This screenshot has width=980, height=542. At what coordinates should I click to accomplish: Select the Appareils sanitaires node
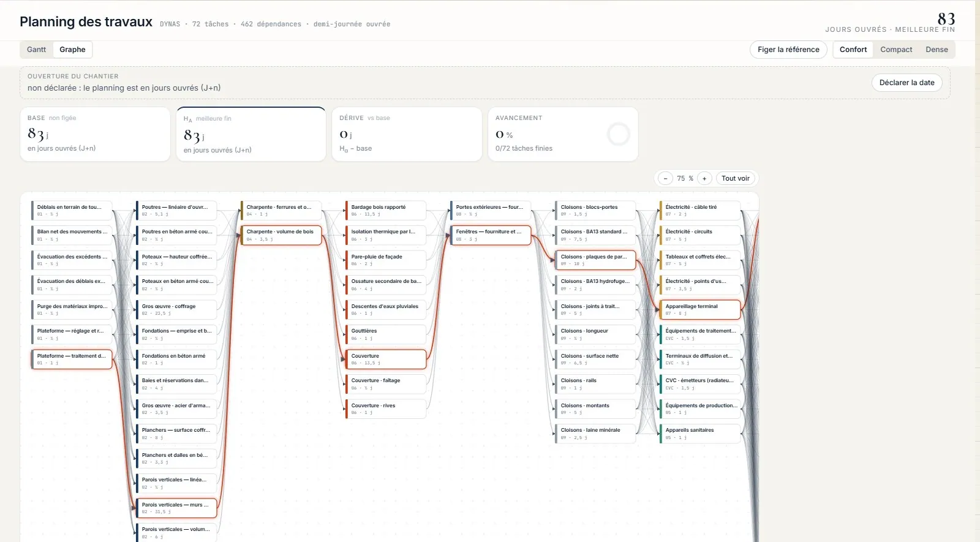700,433
